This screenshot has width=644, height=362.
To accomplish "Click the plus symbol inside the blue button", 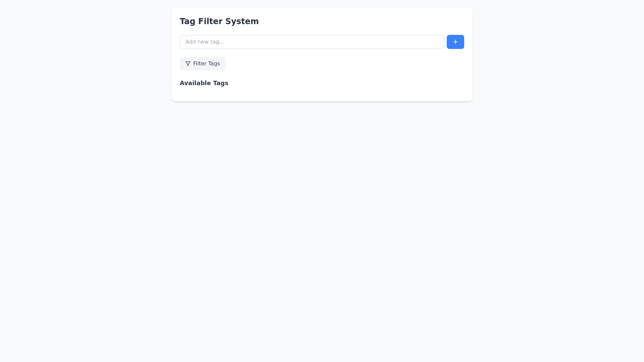I will [x=455, y=42].
